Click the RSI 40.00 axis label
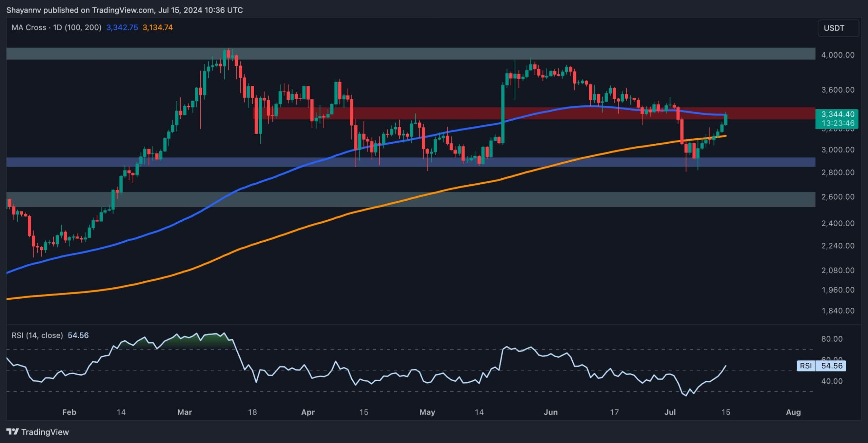 (832, 381)
